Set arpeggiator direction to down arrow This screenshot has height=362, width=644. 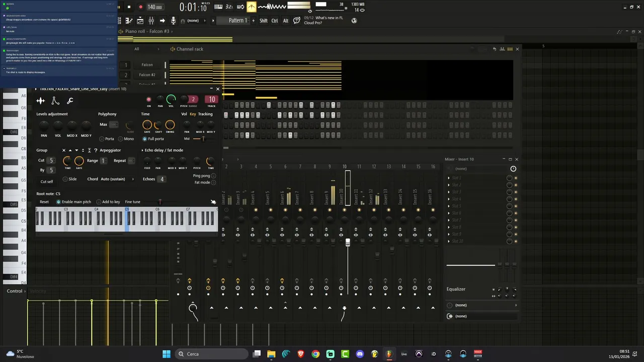tap(76, 150)
